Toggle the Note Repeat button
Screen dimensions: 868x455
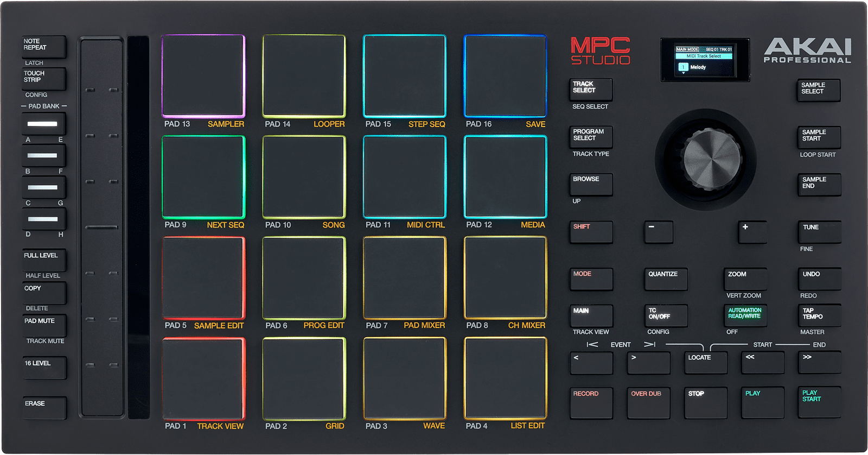pos(44,47)
